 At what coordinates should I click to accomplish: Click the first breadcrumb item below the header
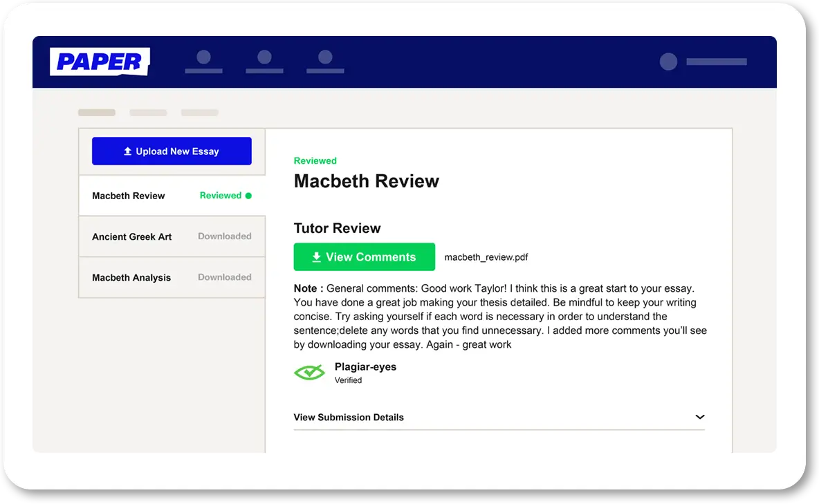point(96,112)
